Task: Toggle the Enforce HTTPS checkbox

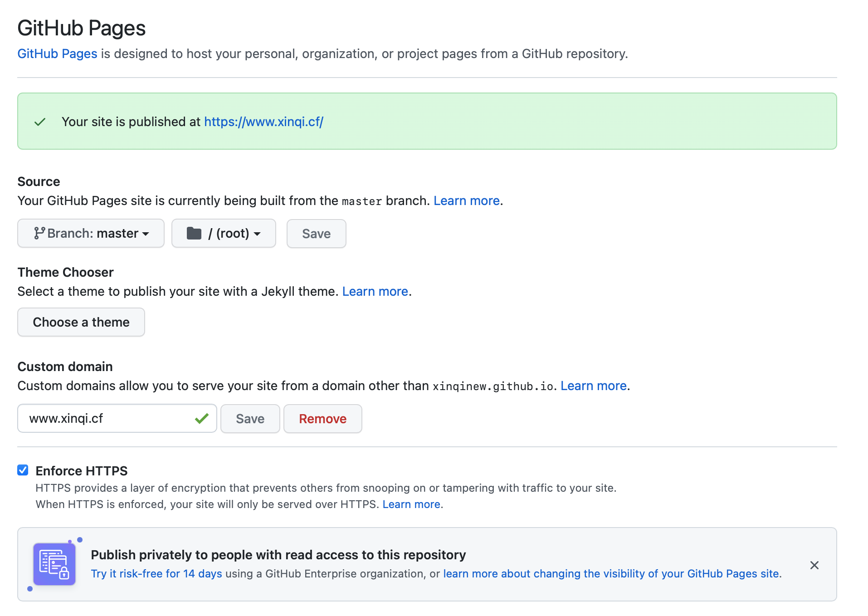Action: (x=23, y=470)
